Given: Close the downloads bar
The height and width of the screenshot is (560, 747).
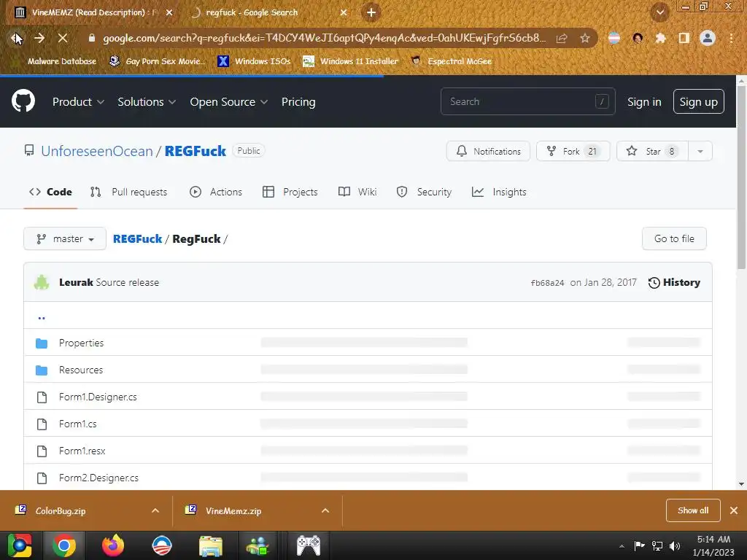Looking at the screenshot, I should click(734, 510).
